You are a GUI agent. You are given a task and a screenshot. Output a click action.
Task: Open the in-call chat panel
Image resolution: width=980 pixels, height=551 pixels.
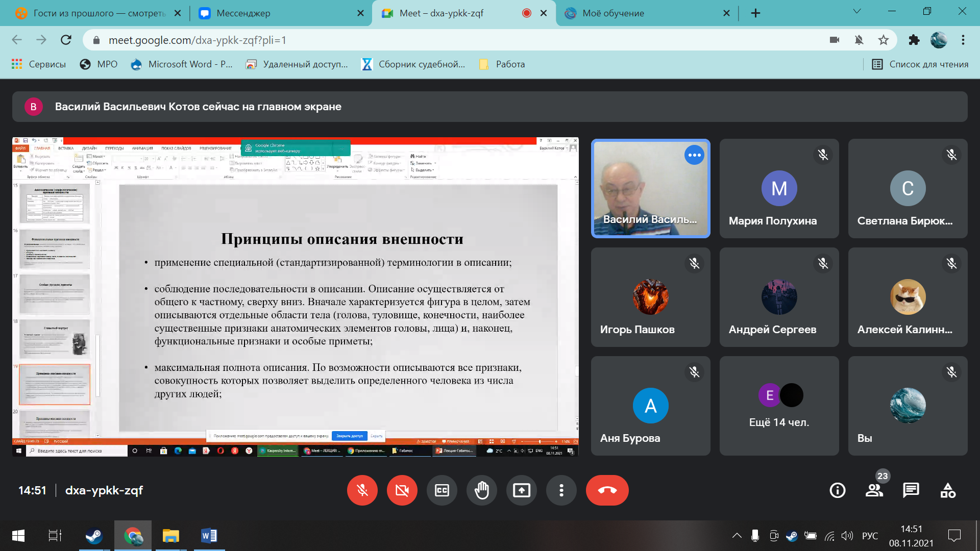[x=911, y=490]
